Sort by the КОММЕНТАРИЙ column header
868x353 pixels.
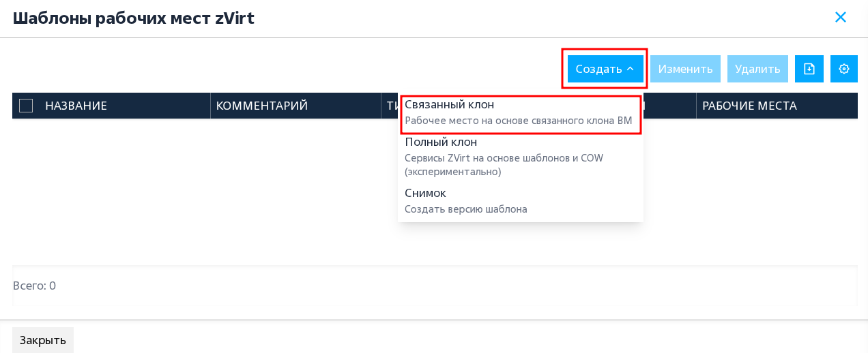[x=262, y=106]
